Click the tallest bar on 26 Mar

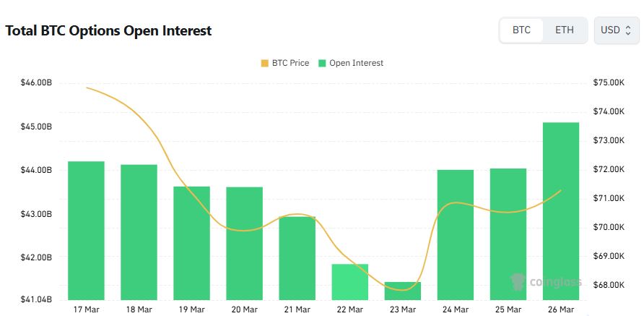pos(561,210)
